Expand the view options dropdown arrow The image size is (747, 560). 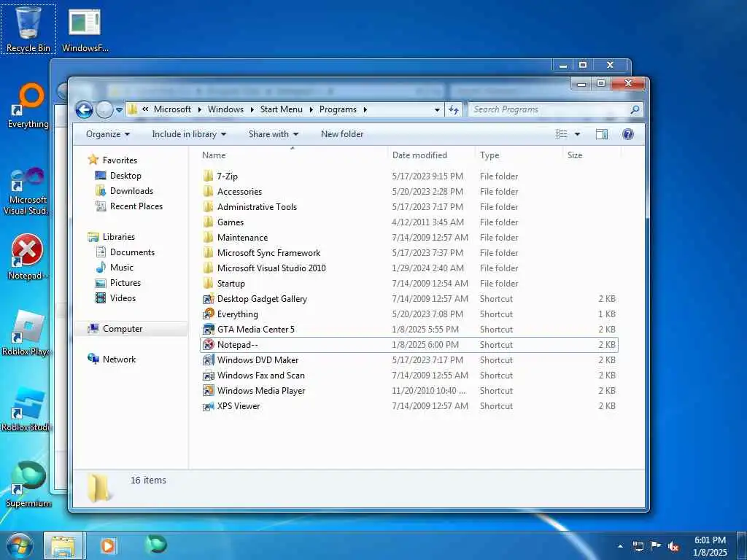pyautogui.click(x=577, y=134)
